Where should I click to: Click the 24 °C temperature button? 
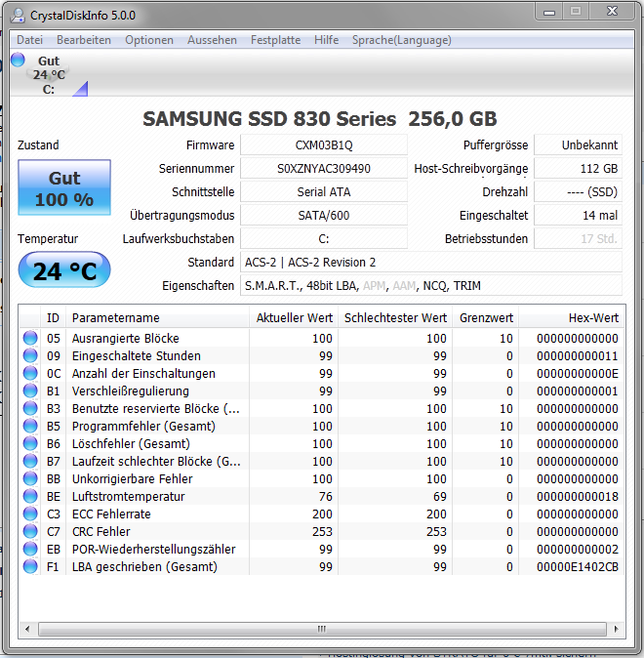[64, 269]
